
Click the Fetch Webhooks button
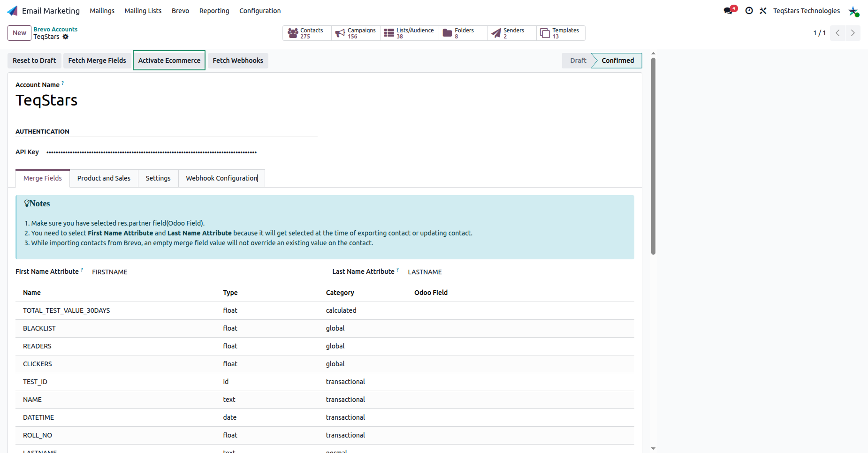tap(238, 60)
